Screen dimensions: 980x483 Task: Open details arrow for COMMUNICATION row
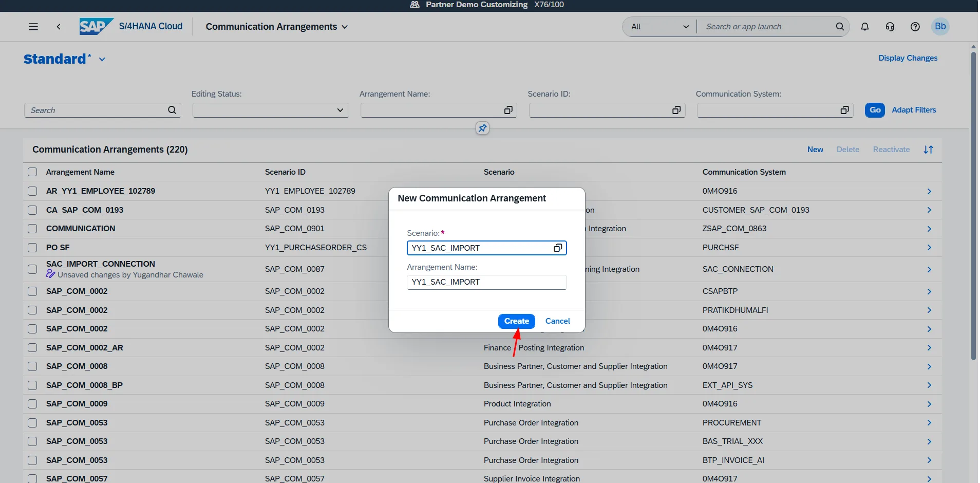pyautogui.click(x=929, y=229)
